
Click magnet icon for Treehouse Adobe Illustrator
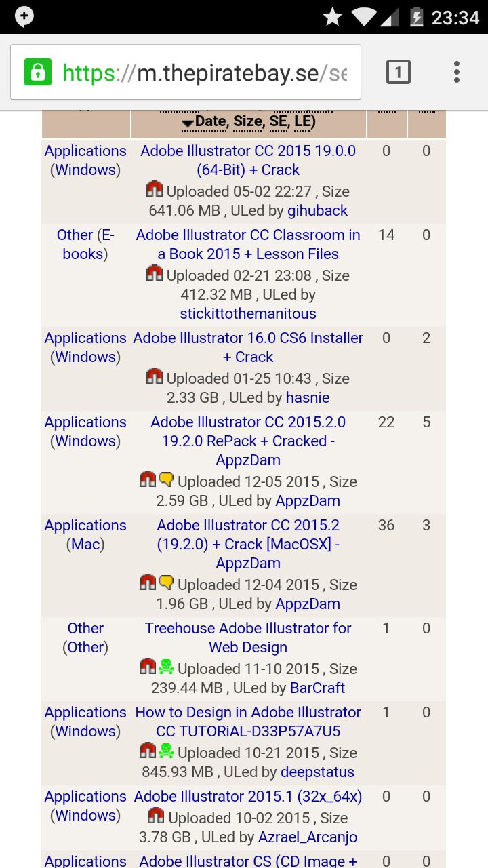pos(148,667)
